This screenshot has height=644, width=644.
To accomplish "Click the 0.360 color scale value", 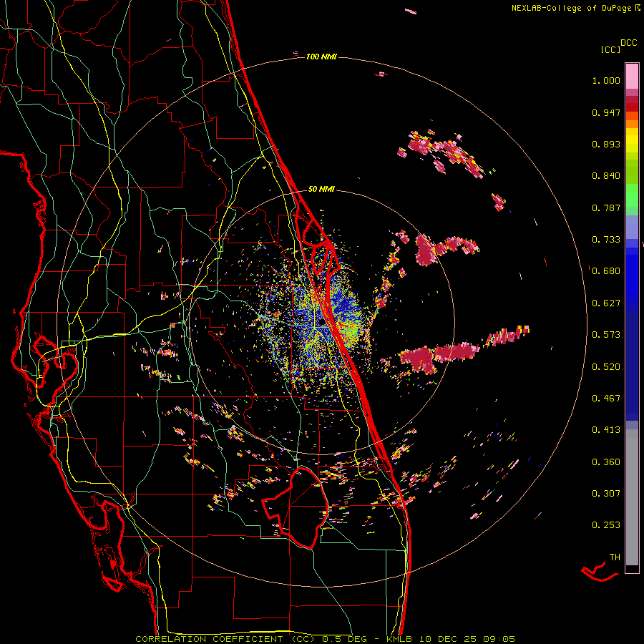I will pos(606,462).
